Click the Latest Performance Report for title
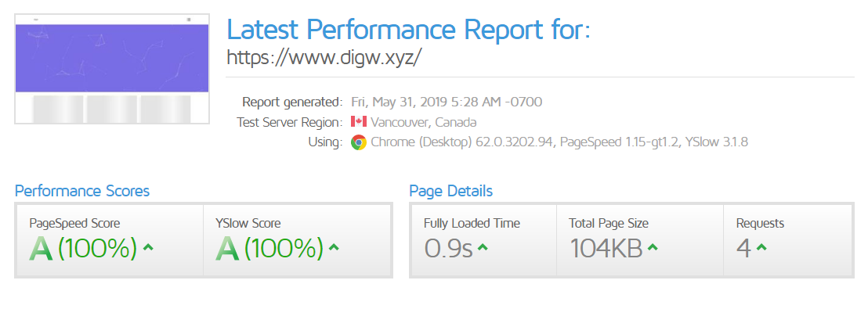 pyautogui.click(x=408, y=29)
